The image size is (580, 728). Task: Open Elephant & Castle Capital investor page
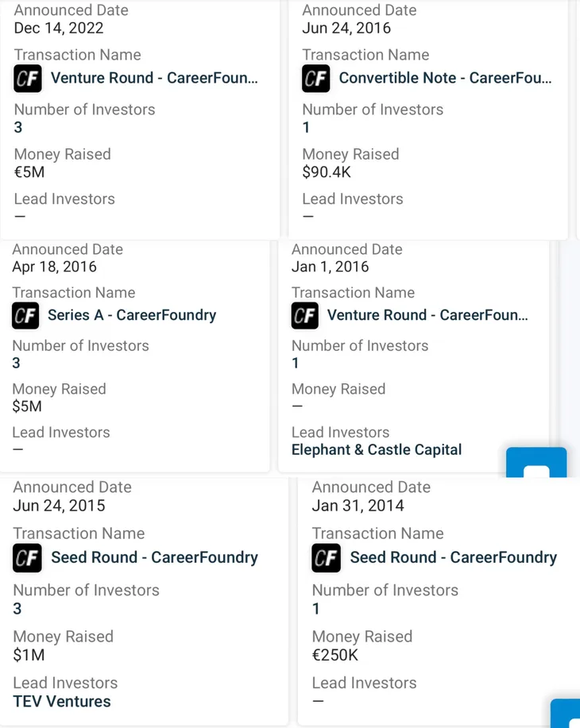(x=376, y=449)
